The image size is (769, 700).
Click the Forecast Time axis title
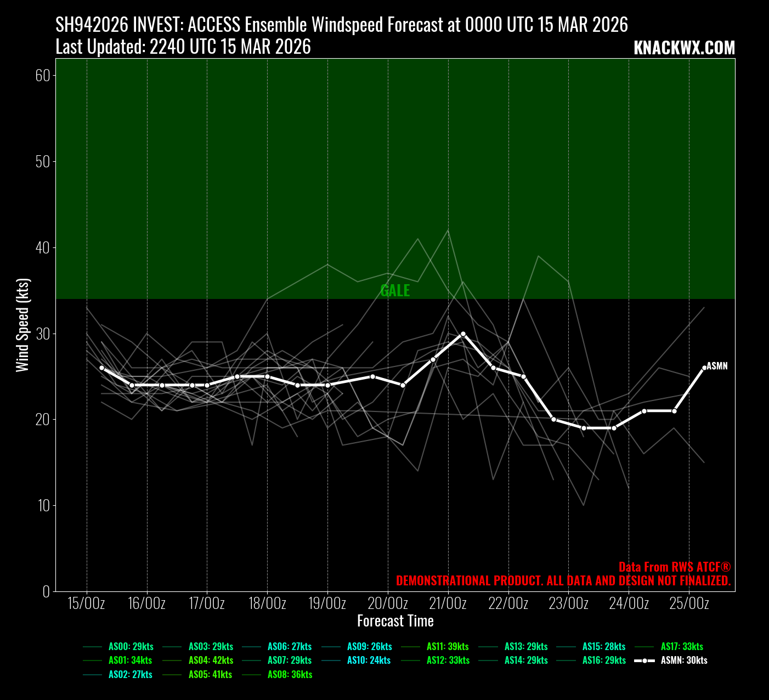tap(395, 621)
